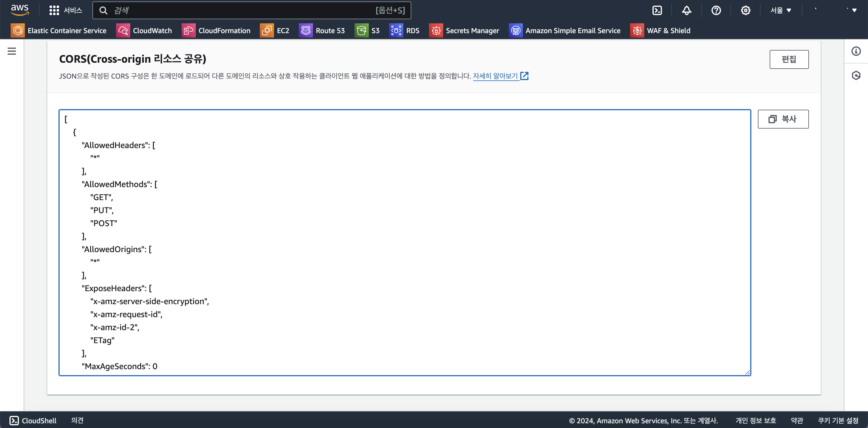Open Secrets Manager shortcut
Image resolution: width=868 pixels, height=428 pixels.
point(464,31)
